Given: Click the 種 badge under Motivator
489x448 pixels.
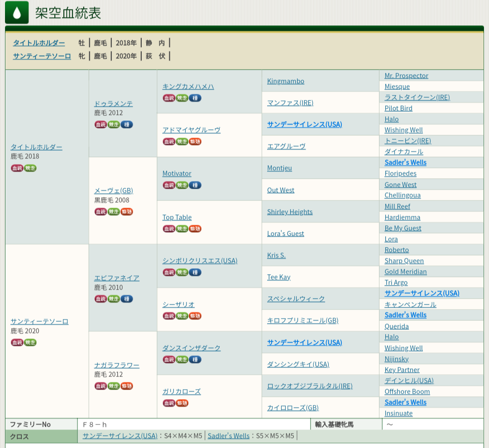Looking at the screenshot, I should coord(195,185).
